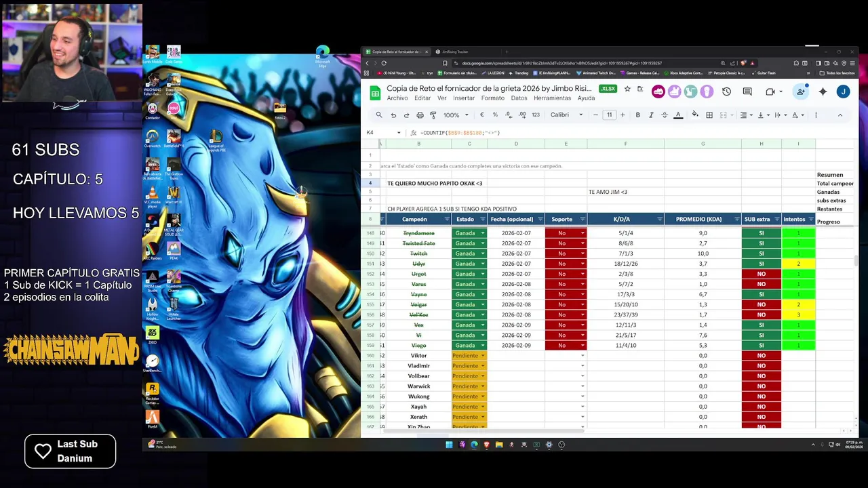Open Guitar Flash bookmark
Image resolution: width=868 pixels, height=488 pixels.
(763, 73)
